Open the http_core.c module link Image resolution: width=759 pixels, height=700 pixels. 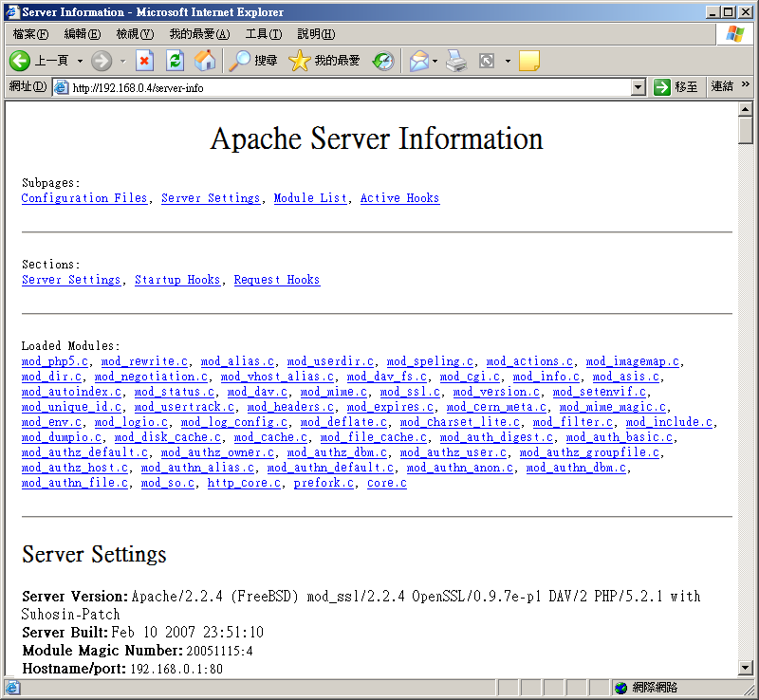tap(244, 483)
